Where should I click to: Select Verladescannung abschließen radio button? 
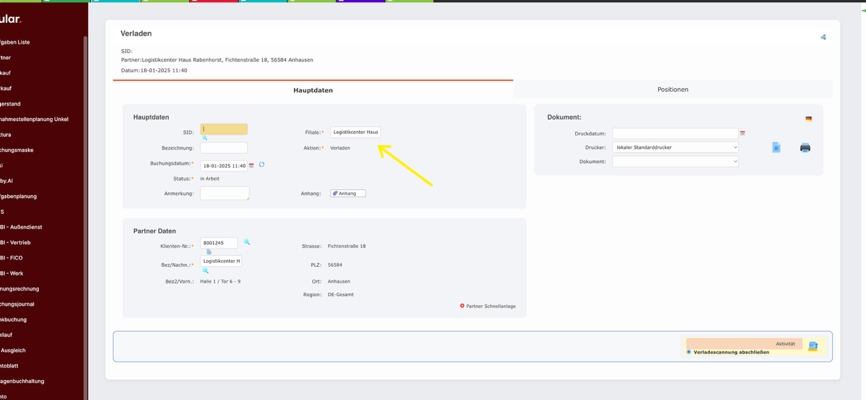689,352
